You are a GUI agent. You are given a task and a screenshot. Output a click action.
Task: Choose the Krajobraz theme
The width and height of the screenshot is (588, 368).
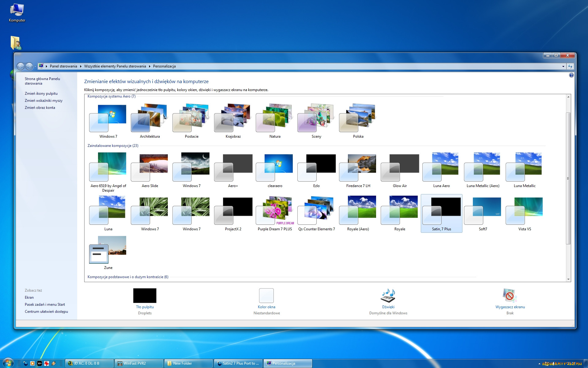pos(233,121)
